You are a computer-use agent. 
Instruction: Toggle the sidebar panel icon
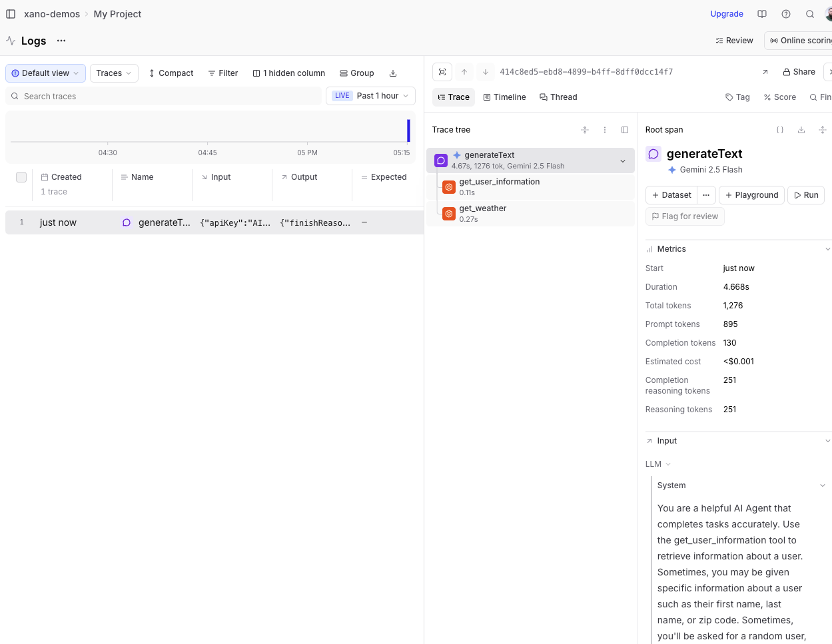pyautogui.click(x=11, y=14)
